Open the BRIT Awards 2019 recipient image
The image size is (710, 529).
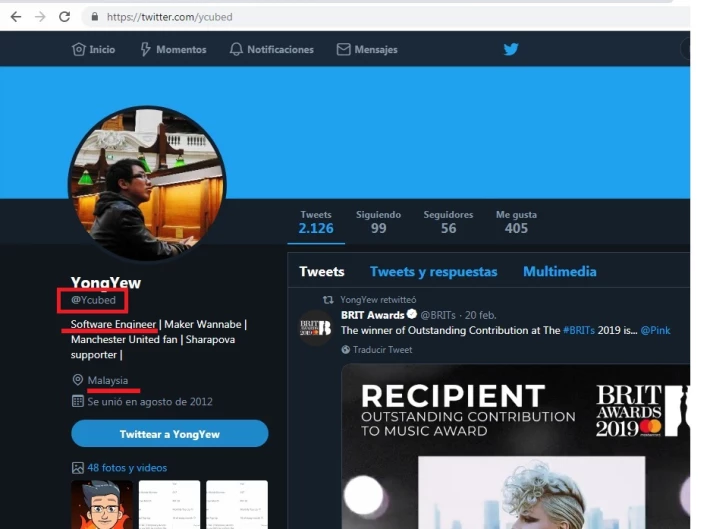click(x=515, y=446)
